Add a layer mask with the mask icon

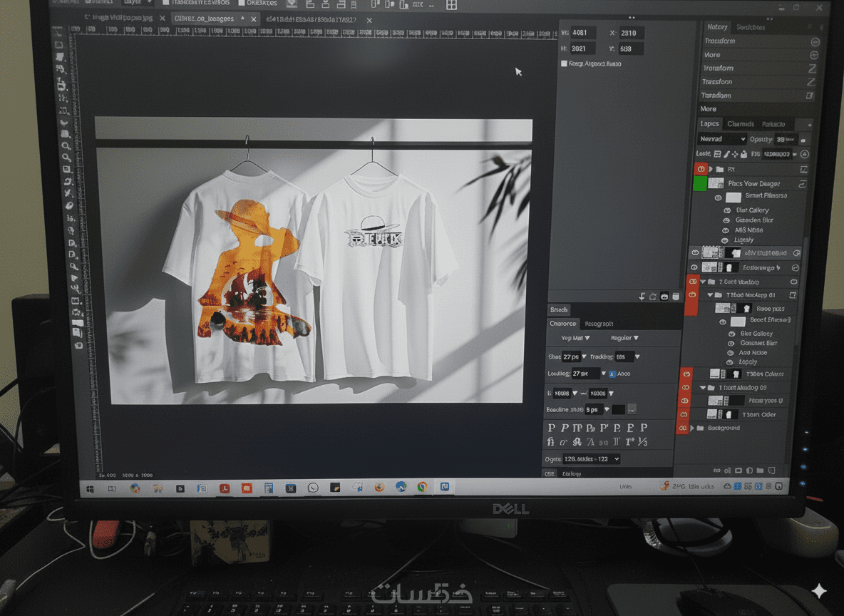click(x=738, y=470)
